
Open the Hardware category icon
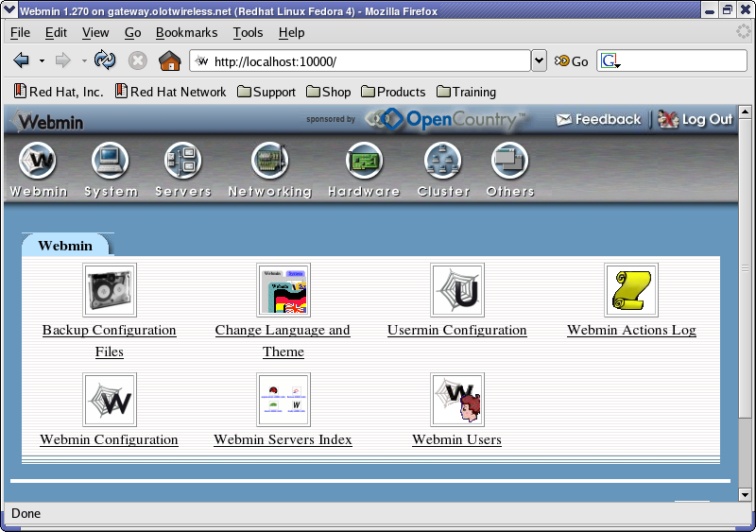tap(364, 160)
